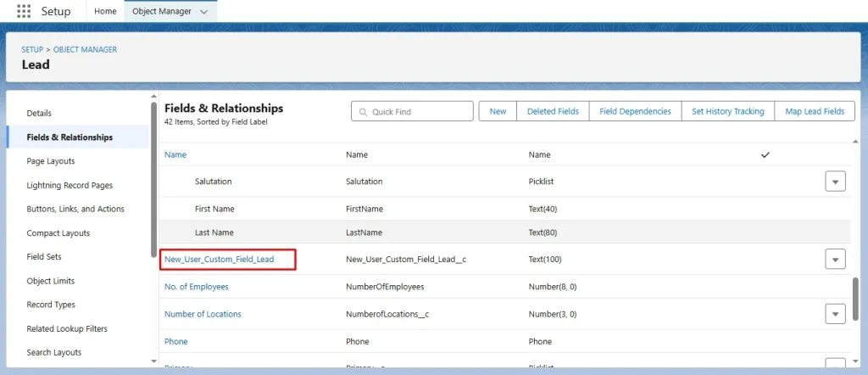Expand the Object Manager tab chevron

click(203, 12)
